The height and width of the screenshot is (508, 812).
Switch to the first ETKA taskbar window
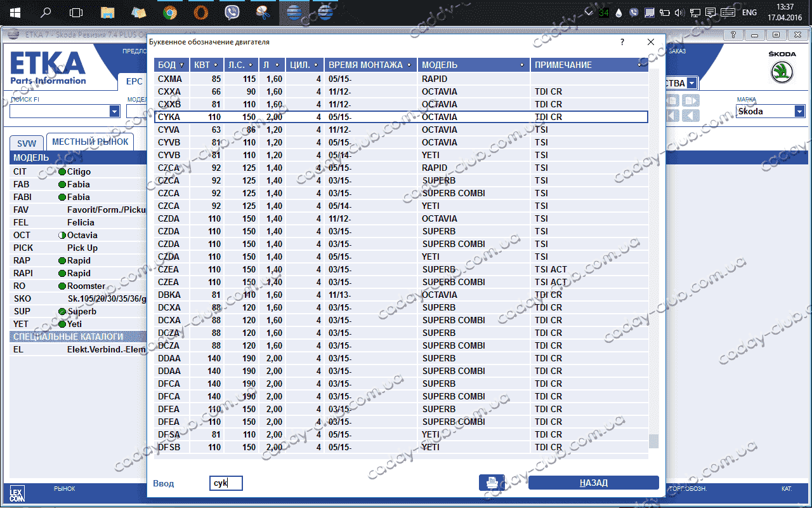[x=294, y=12]
